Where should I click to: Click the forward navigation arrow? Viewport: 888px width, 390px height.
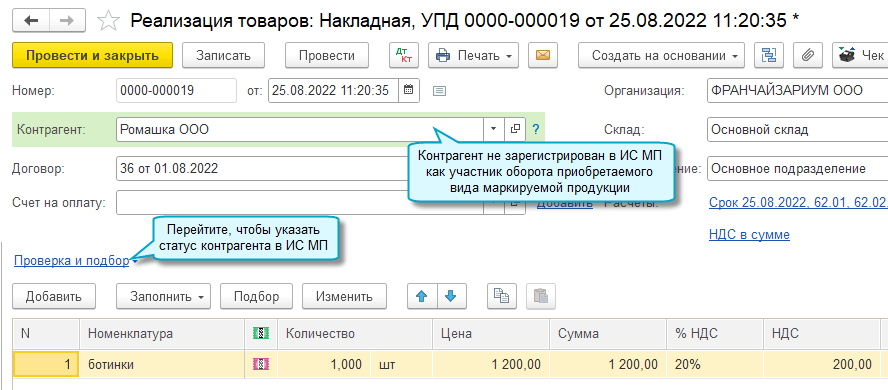(67, 21)
